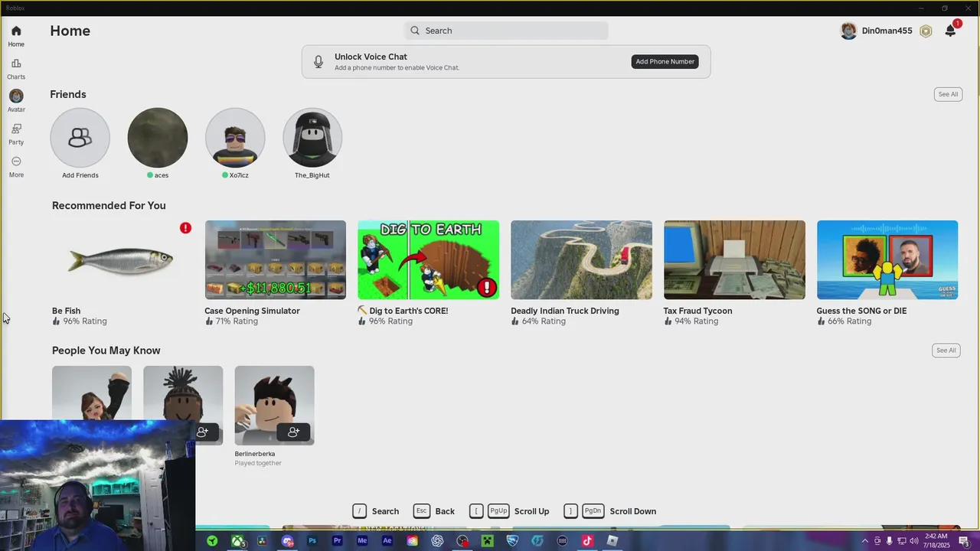Open Case Opening Simulator thumbnail
Viewport: 980px width, 551px height.
tap(276, 260)
